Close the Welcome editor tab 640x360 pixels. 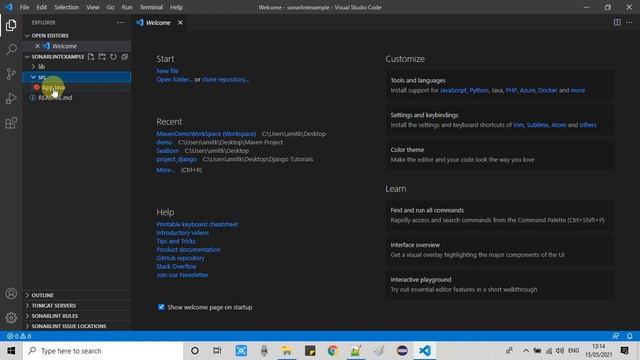point(180,22)
